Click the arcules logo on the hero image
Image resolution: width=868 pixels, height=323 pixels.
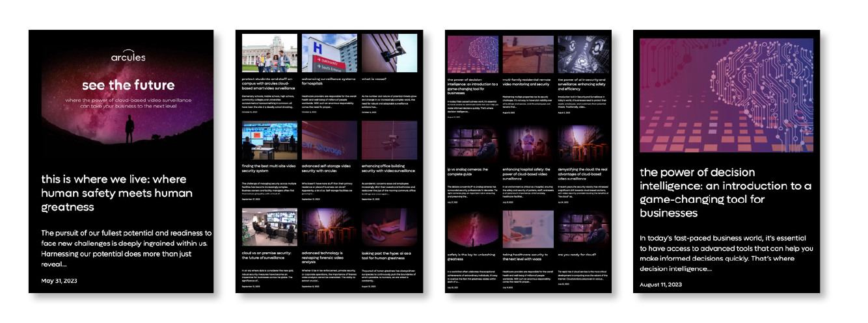pos(128,56)
